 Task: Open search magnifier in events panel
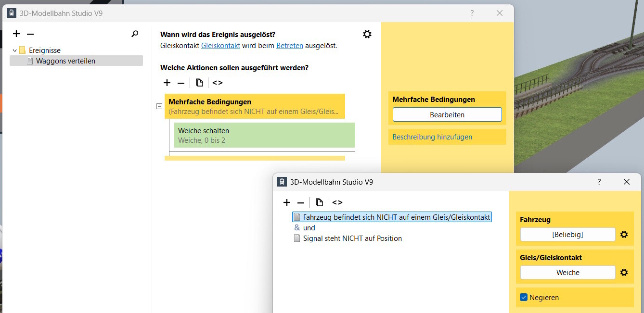coord(135,34)
